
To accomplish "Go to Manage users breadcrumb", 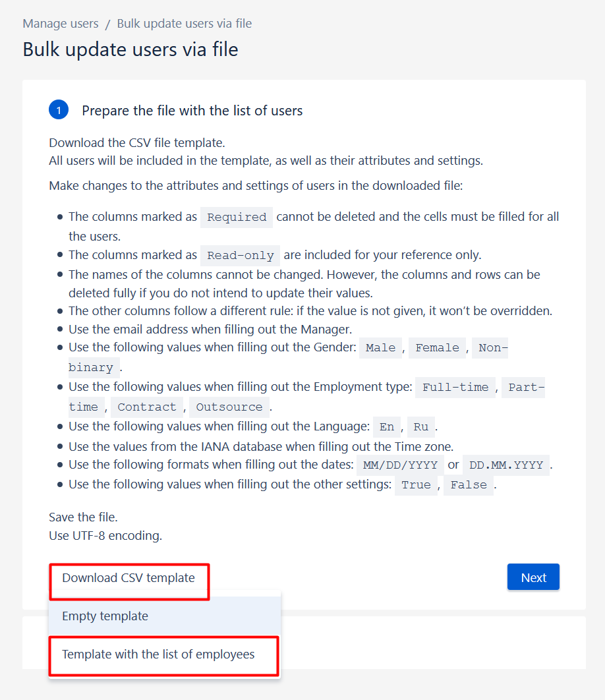I will click(x=60, y=23).
